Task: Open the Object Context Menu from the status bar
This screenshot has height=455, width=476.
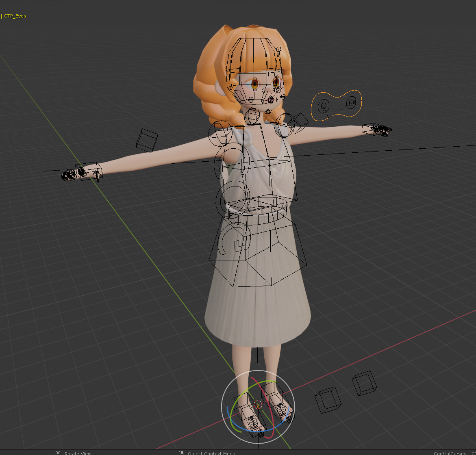Action: pyautogui.click(x=211, y=453)
